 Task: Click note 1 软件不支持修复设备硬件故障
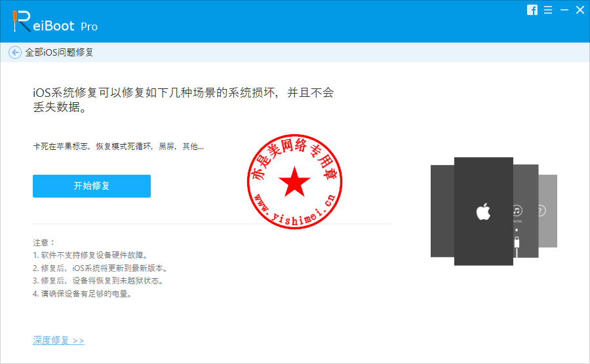pos(90,255)
